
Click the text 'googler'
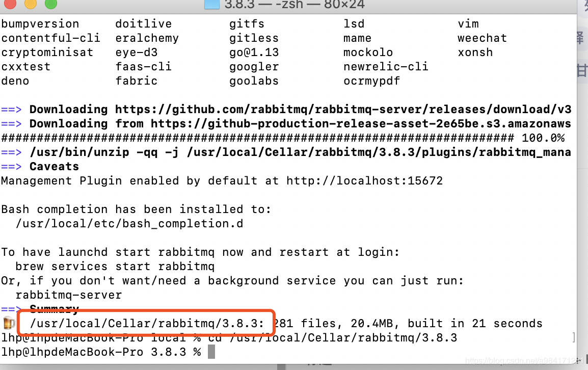coord(254,67)
